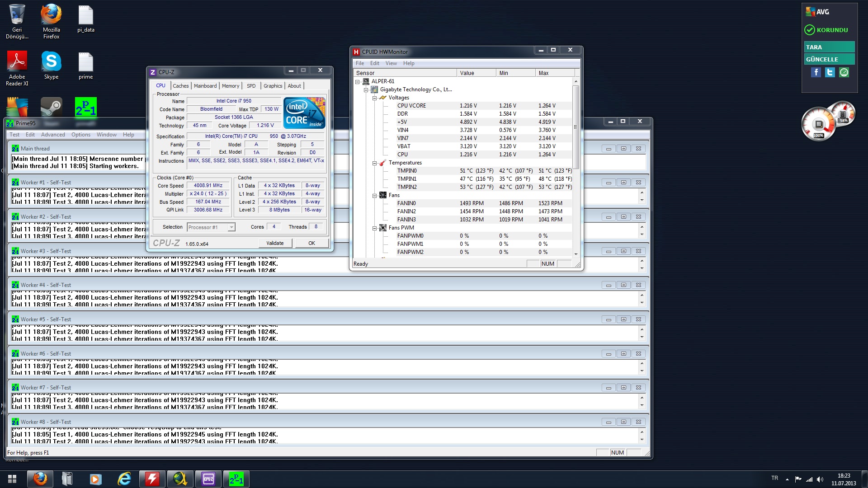This screenshot has height=488, width=868.
Task: Open the Processor #1 selection dropdown
Action: tap(211, 227)
